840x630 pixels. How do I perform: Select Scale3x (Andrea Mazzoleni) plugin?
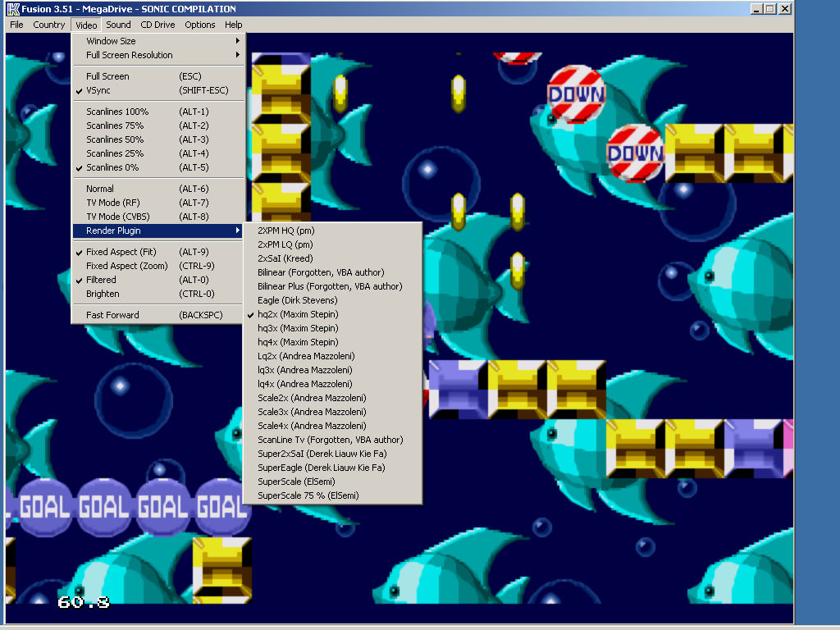click(x=333, y=412)
